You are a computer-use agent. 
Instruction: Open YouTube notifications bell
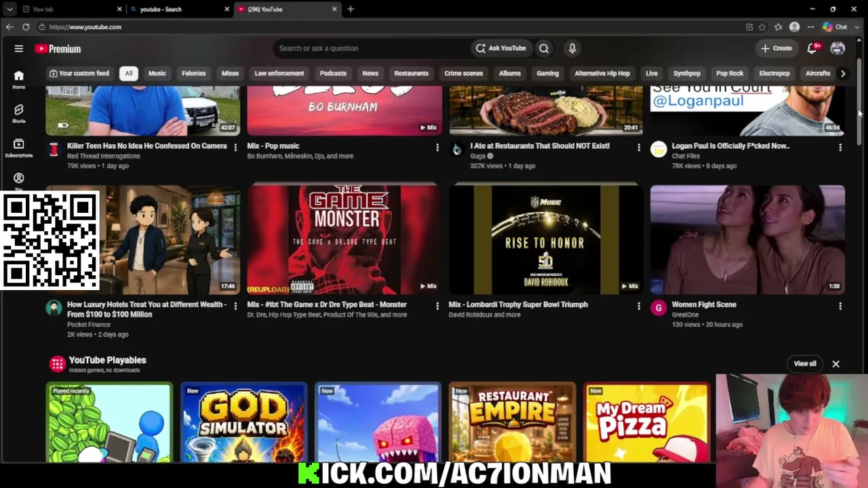[812, 48]
